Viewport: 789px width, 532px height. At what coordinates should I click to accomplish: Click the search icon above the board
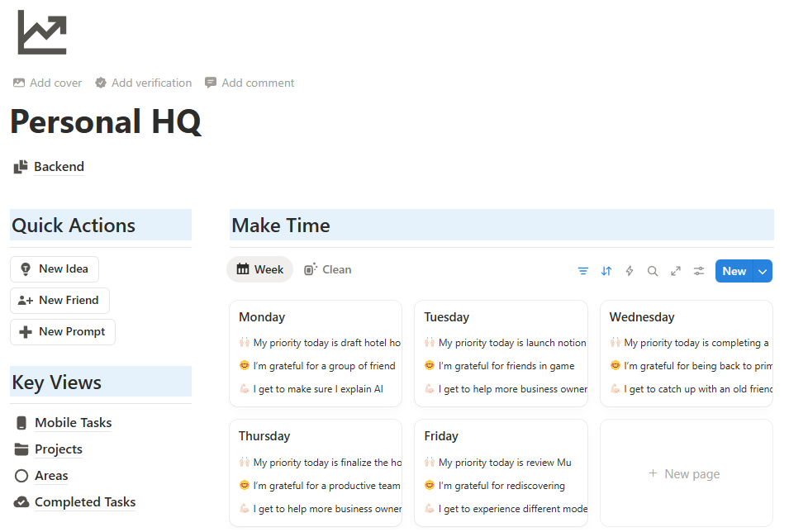point(653,270)
